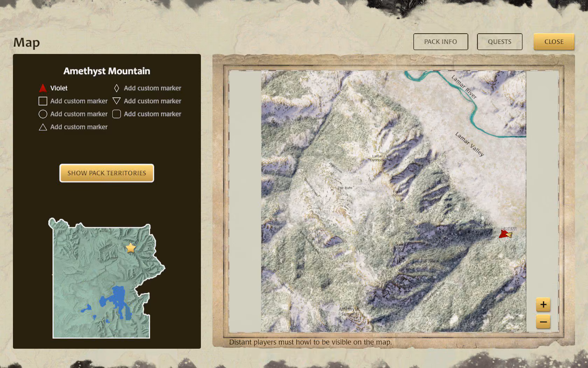Viewport: 588px width, 368px height.
Task: Choose the upright triangle custom marker icon
Action: [43, 127]
